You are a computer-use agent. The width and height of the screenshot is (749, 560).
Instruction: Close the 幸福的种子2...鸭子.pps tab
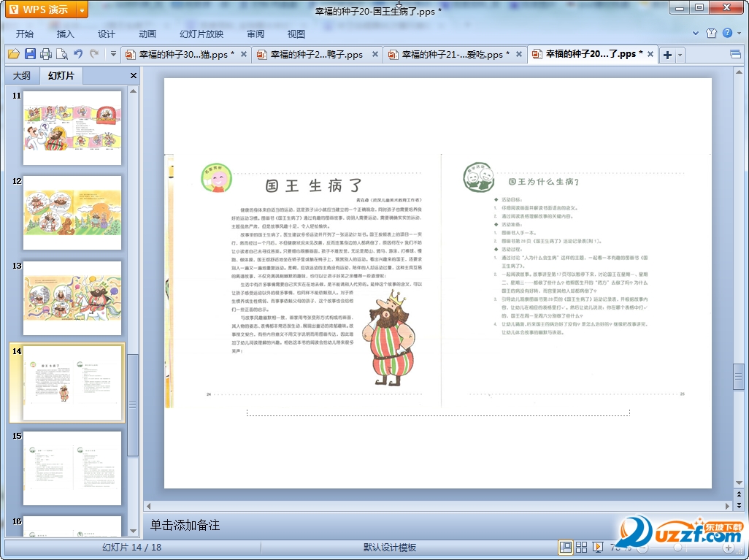click(x=375, y=55)
